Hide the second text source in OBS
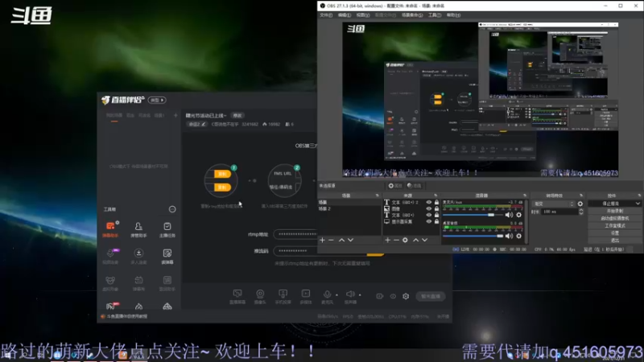This screenshot has height=362, width=644. click(x=429, y=215)
